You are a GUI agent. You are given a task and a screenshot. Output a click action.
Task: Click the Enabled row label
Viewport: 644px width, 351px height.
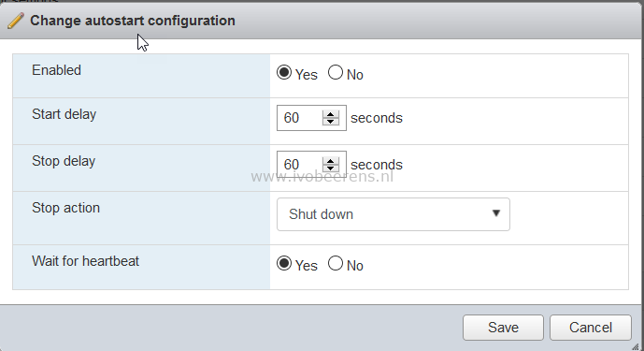pos(56,70)
